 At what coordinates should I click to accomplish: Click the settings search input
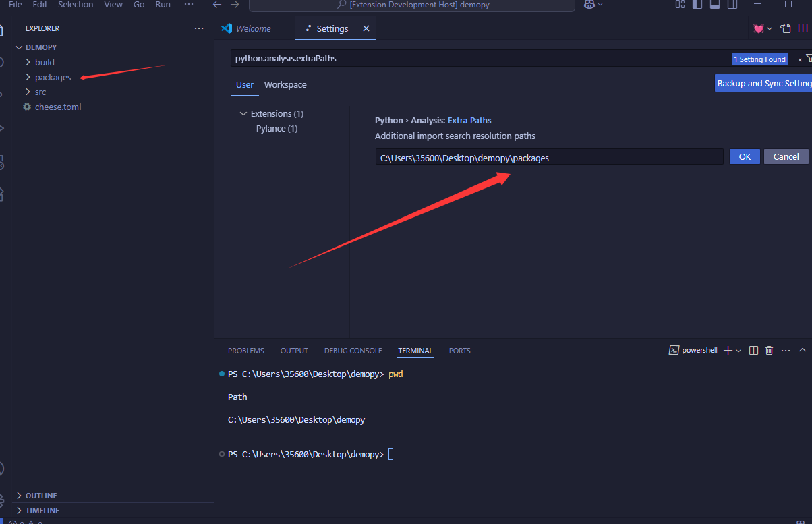(480, 59)
